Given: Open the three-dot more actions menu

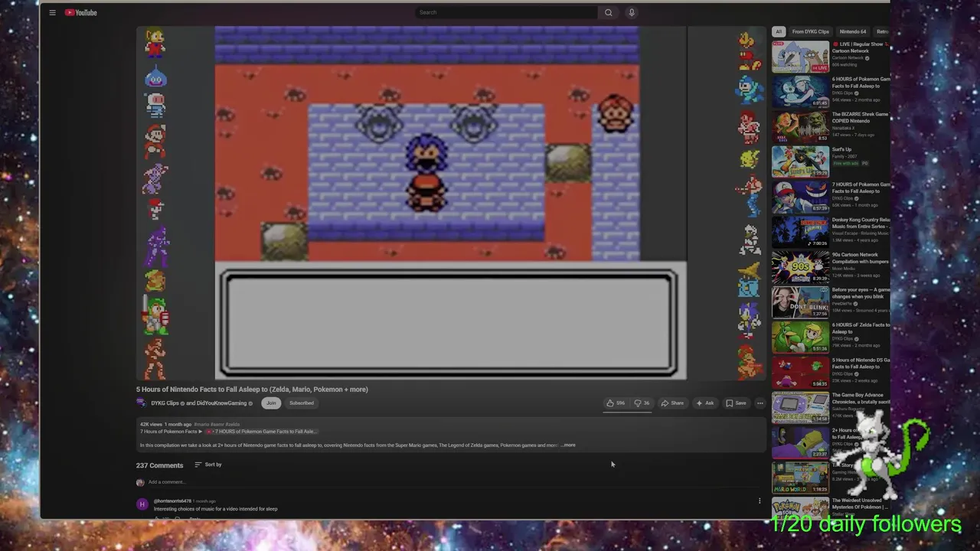Looking at the screenshot, I should [x=759, y=403].
